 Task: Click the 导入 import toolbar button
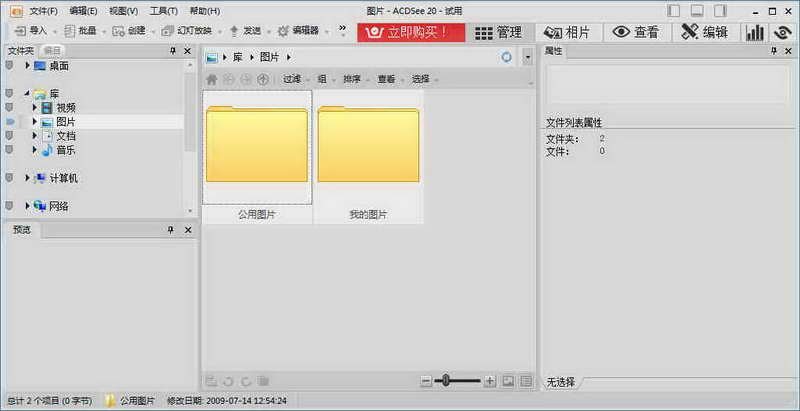point(31,31)
